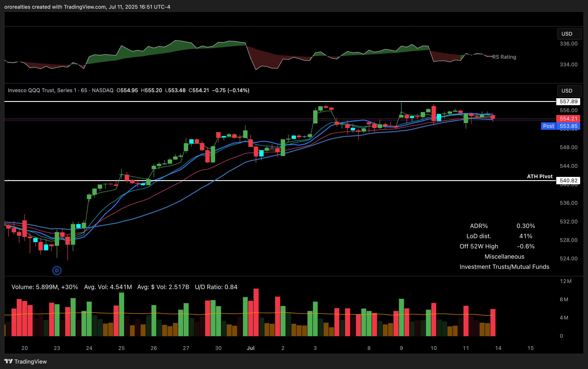Click the Avg. Vol: 4.541M readout
Viewport: 588px width, 369px height.
(x=108, y=287)
